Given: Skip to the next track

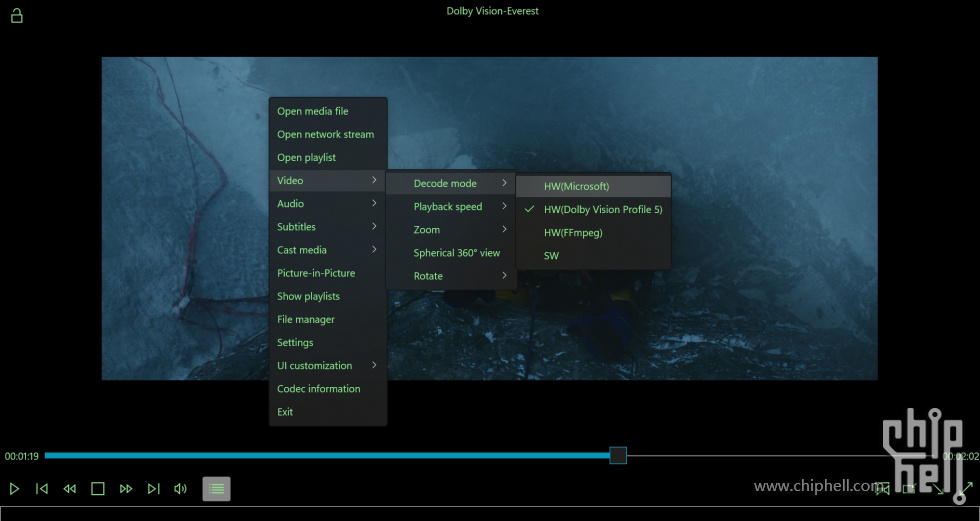Looking at the screenshot, I should click(154, 489).
